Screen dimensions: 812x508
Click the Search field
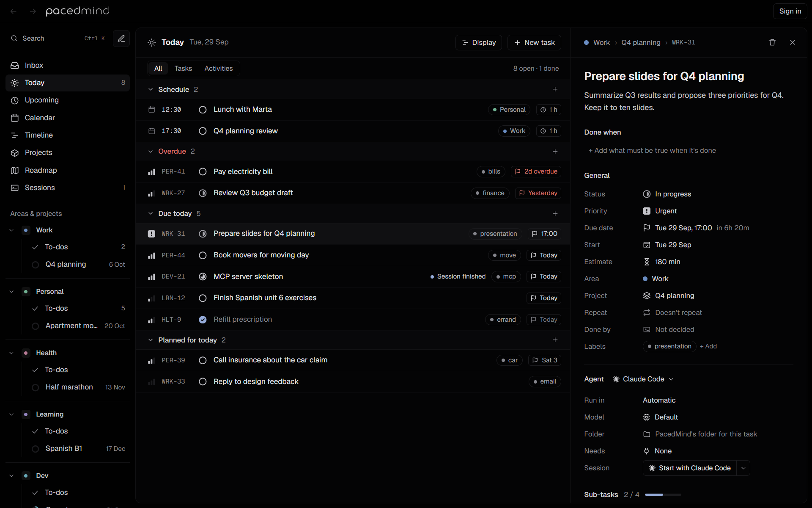click(58, 39)
